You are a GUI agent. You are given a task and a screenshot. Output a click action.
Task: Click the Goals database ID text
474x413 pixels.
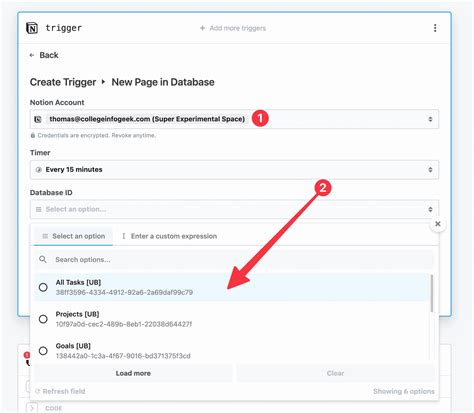pos(123,356)
